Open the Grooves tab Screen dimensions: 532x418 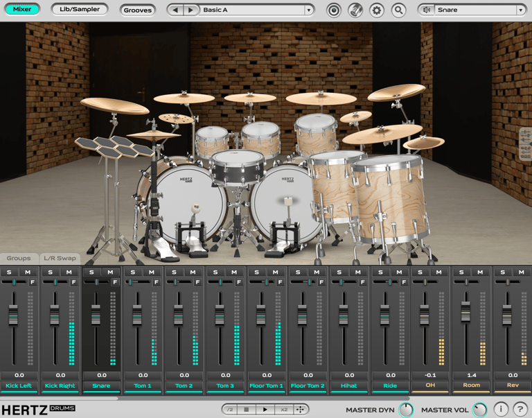click(x=137, y=10)
